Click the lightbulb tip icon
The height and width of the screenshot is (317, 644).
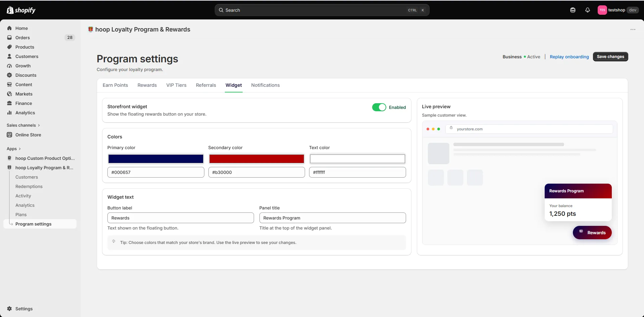tap(114, 241)
